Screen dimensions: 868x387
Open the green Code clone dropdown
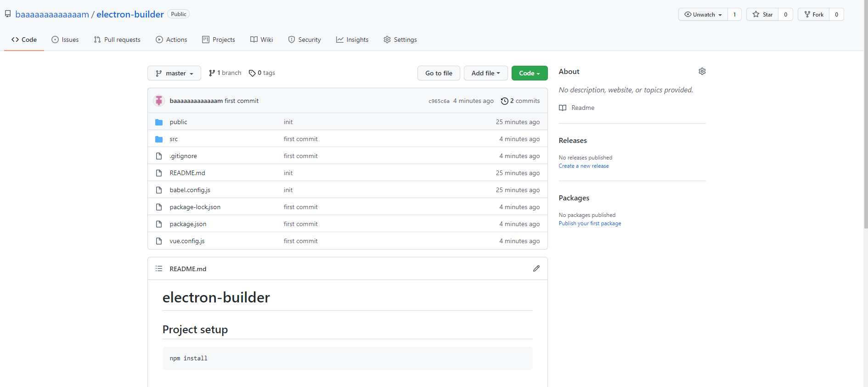tap(530, 73)
